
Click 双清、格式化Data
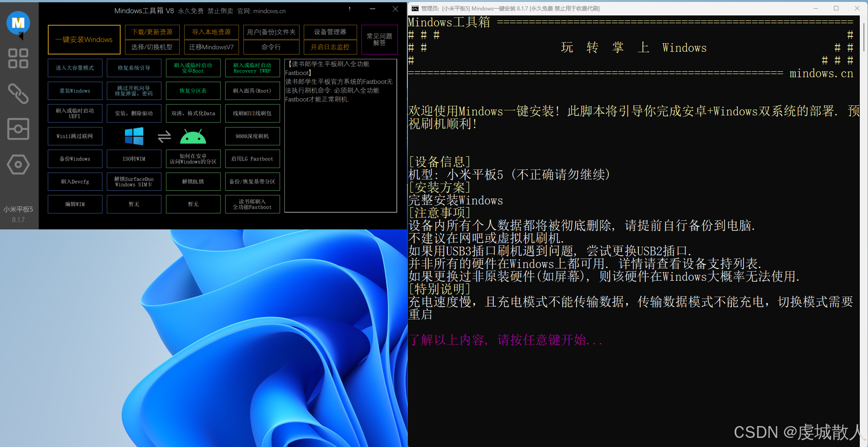point(193,114)
